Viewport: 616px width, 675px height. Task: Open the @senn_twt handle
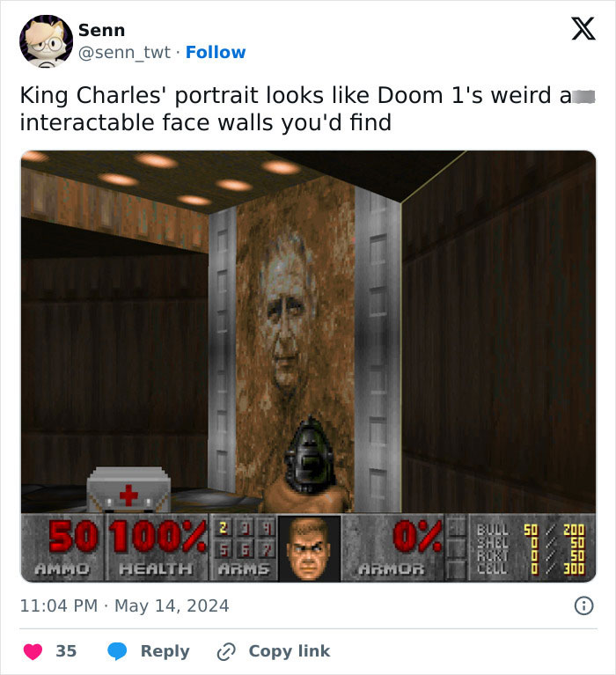124,53
